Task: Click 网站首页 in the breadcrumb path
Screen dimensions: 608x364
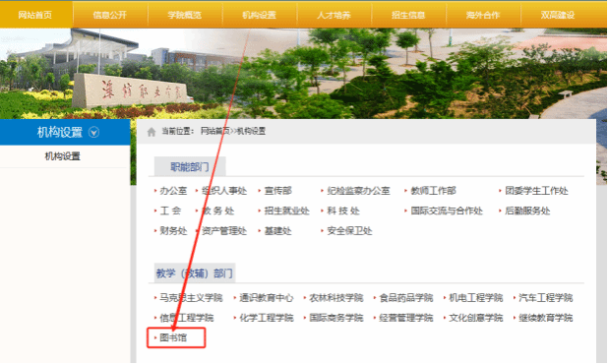Action: coord(214,131)
